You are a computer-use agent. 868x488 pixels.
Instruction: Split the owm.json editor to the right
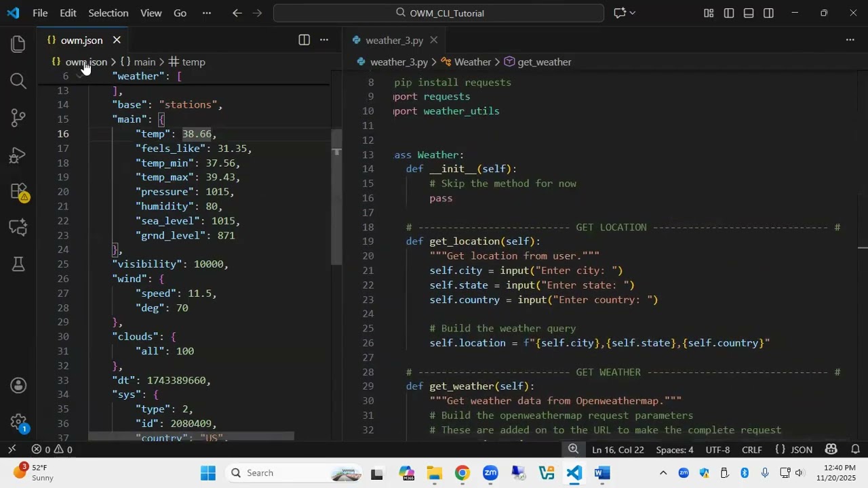pos(304,40)
